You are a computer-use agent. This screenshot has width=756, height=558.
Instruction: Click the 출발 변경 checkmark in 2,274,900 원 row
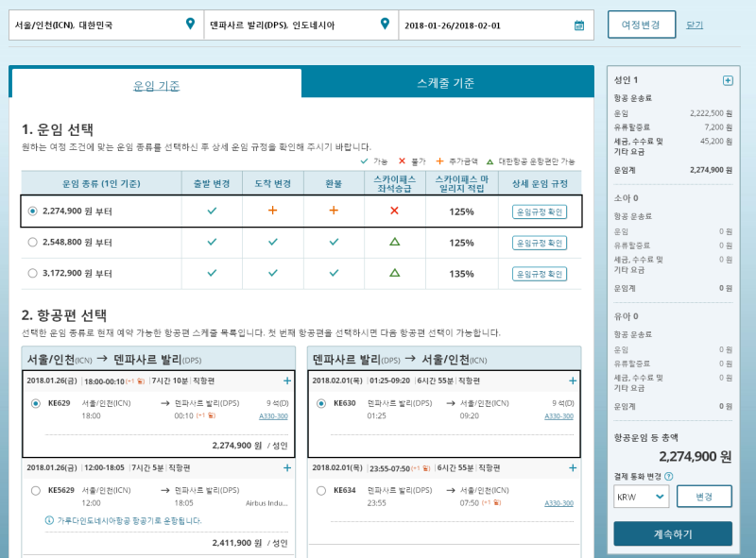[x=212, y=211]
